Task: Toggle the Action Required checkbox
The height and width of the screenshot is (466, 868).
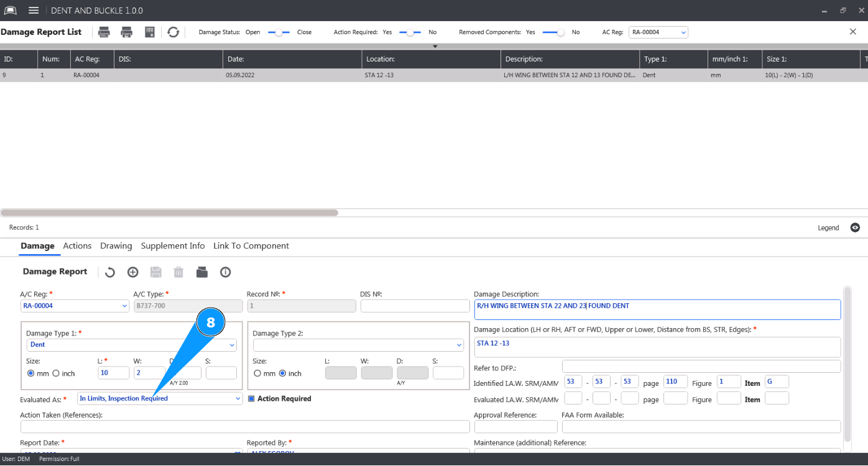Action: [251, 399]
